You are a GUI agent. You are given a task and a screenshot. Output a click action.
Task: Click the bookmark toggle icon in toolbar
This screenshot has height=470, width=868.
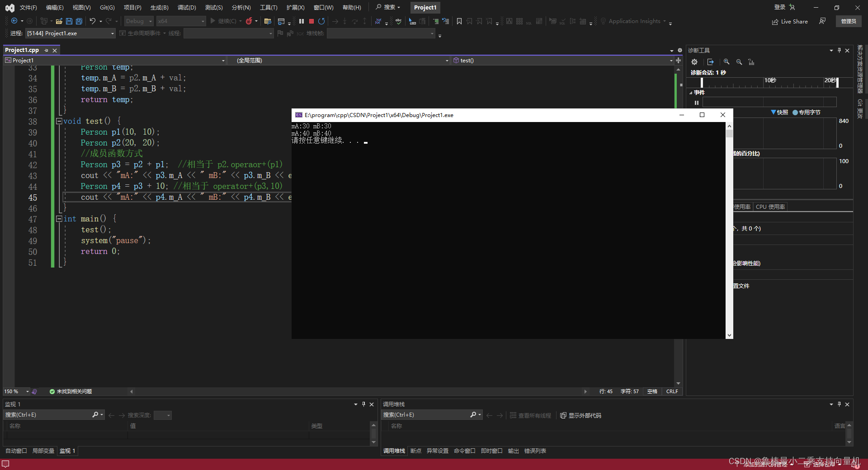click(459, 21)
